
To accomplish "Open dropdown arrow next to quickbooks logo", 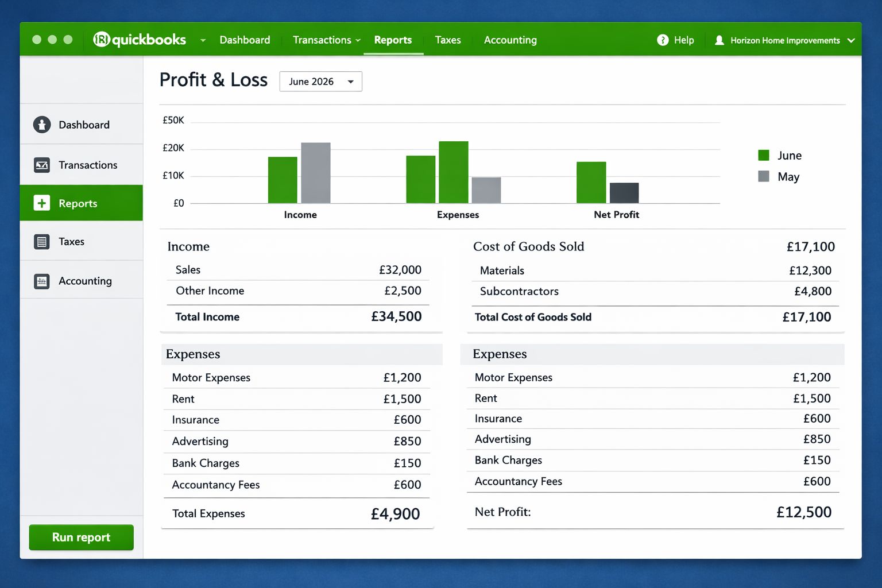I will pyautogui.click(x=203, y=40).
